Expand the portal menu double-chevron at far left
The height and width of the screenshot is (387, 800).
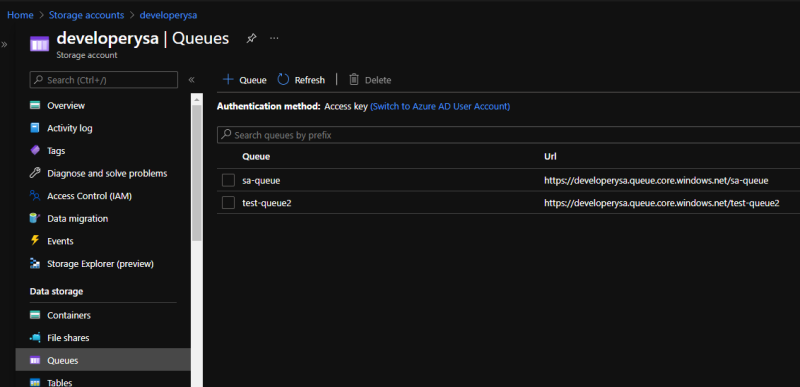click(4, 44)
